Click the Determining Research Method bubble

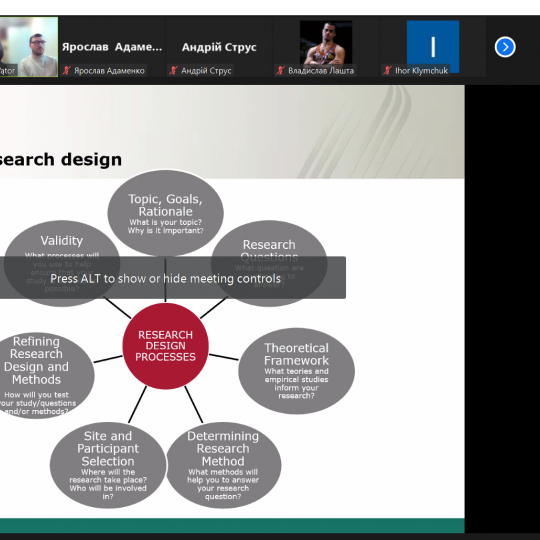pyautogui.click(x=223, y=465)
